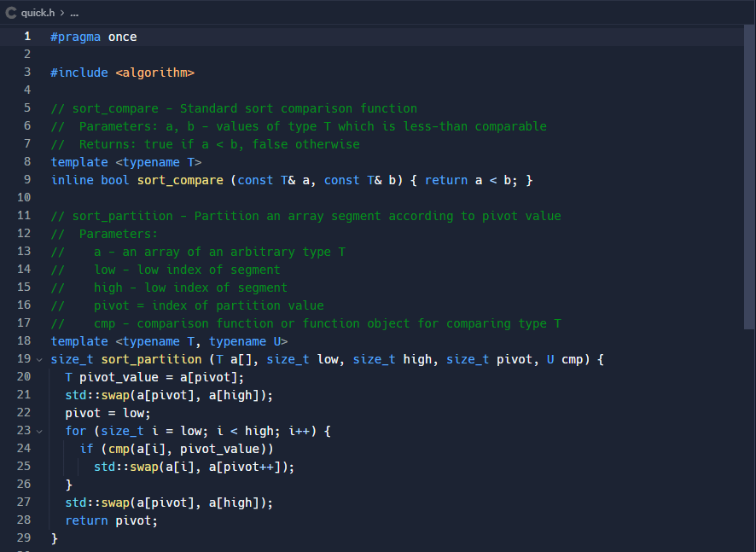Click on the '<algorithm>' include header

pyautogui.click(x=154, y=73)
